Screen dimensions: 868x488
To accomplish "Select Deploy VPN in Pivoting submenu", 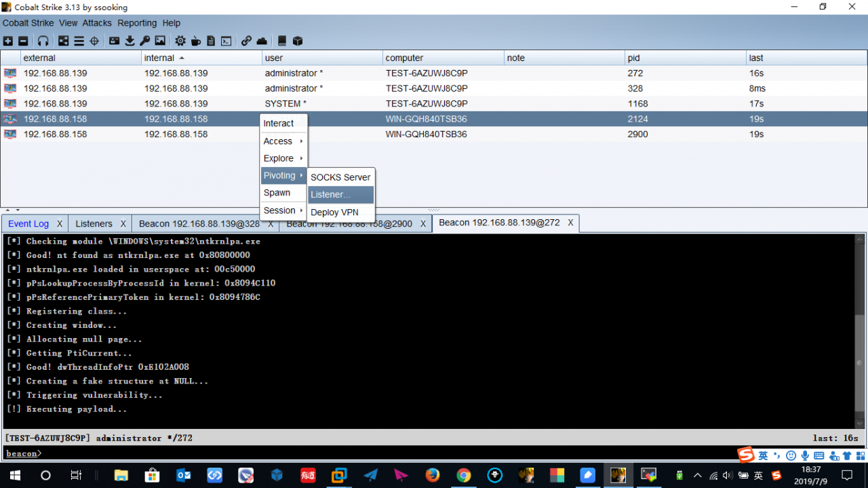I will 340,212.
